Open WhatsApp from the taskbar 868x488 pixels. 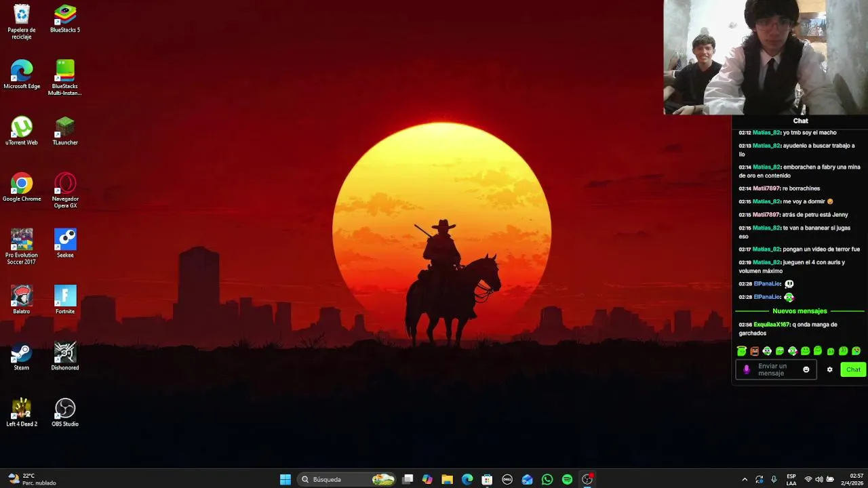[x=547, y=479]
